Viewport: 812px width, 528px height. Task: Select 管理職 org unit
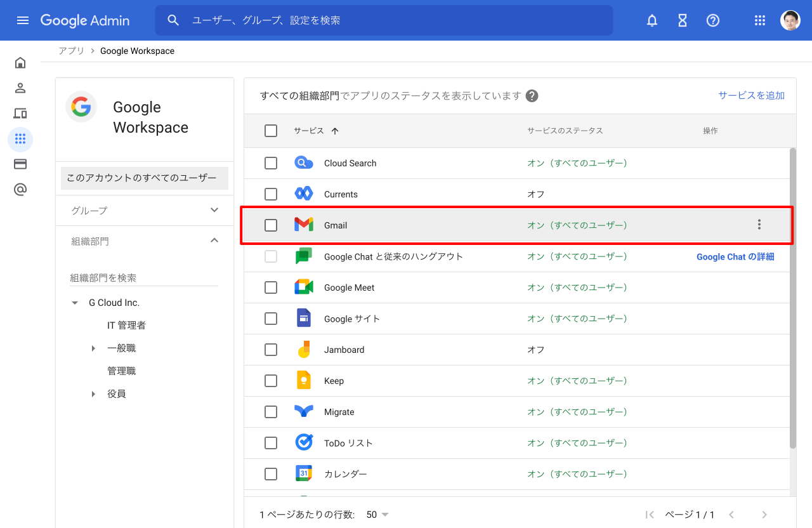(x=122, y=371)
